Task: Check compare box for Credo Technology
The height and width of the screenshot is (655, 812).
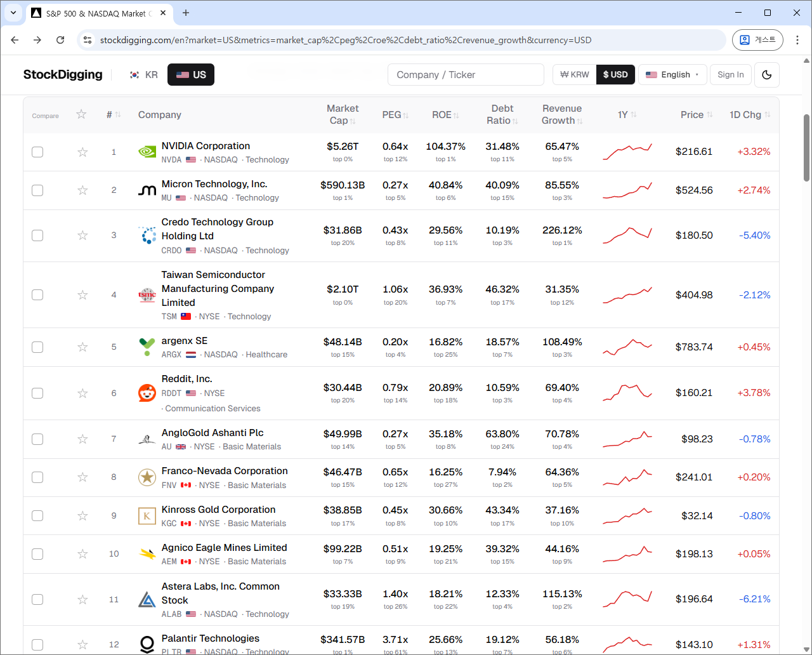Action: pyautogui.click(x=37, y=235)
